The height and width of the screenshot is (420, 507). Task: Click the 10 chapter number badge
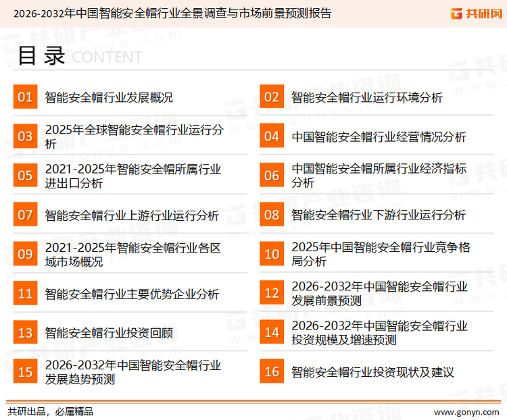point(272,254)
